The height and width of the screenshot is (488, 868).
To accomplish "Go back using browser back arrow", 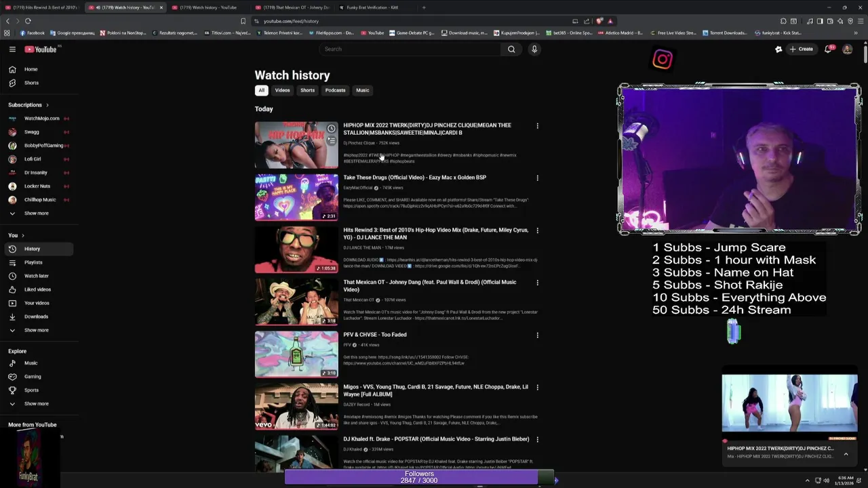I will tap(7, 21).
